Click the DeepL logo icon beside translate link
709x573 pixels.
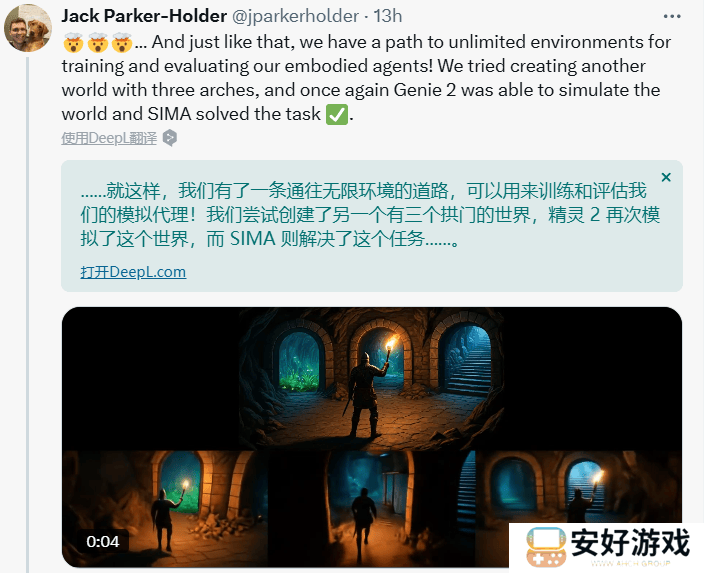click(170, 138)
